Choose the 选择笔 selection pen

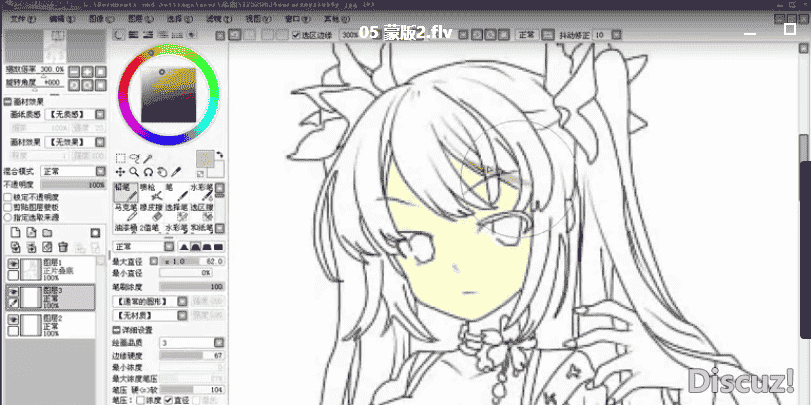176,212
